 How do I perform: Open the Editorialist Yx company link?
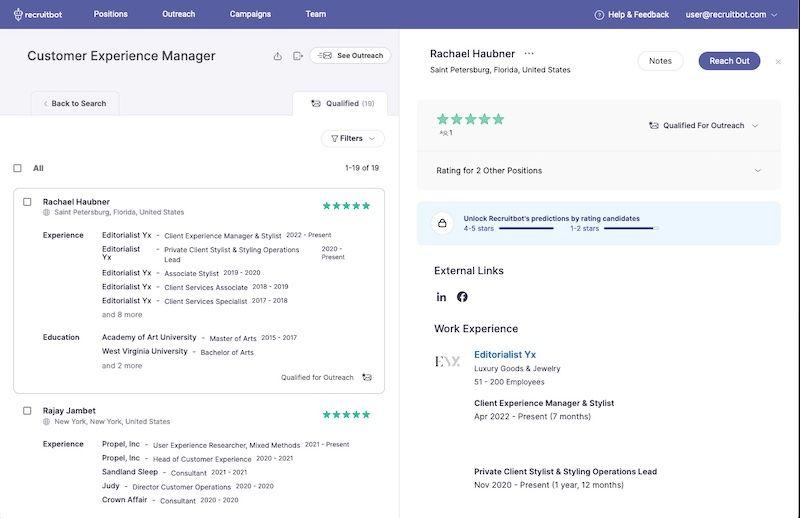(x=505, y=354)
